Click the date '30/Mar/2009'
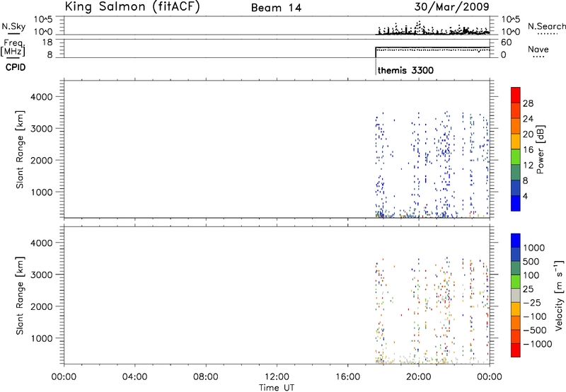Screen dimensions: 566x392 tap(452, 7)
